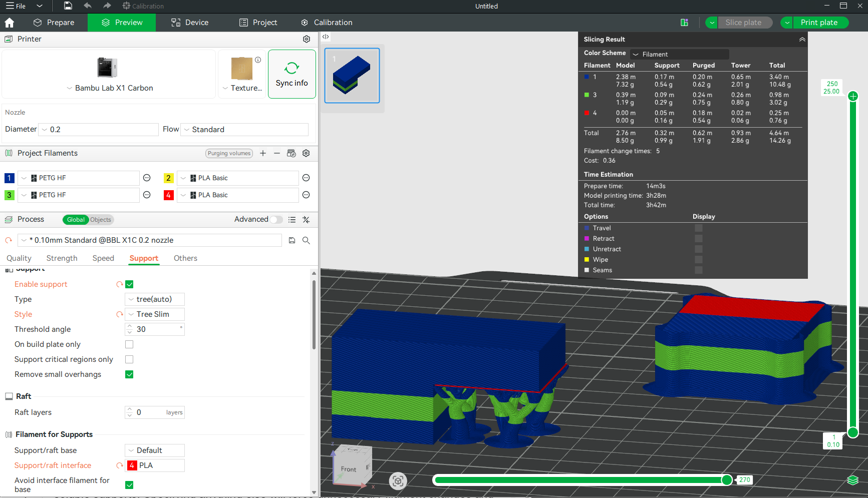
Task: Open filament 1 PETG HF dropdown
Action: coord(79,178)
